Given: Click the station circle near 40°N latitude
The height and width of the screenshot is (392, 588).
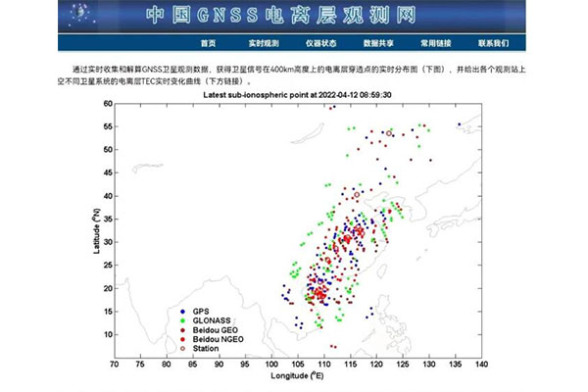Looking at the screenshot, I should [x=357, y=194].
